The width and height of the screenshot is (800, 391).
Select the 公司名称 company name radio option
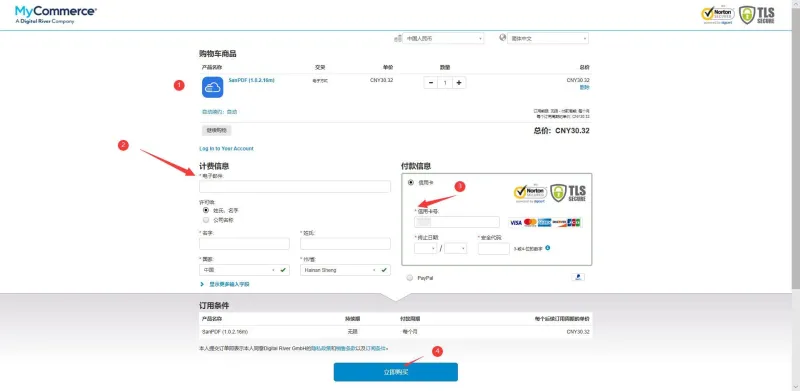[206, 220]
